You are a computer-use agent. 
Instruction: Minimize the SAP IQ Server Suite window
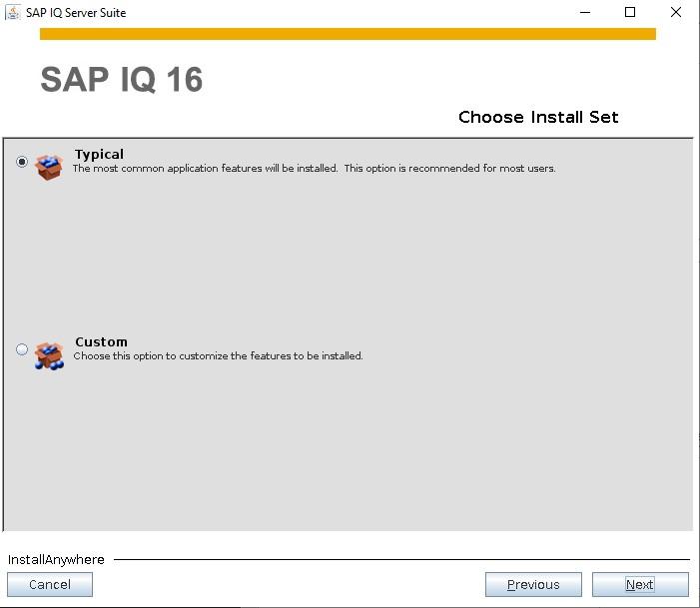point(585,13)
